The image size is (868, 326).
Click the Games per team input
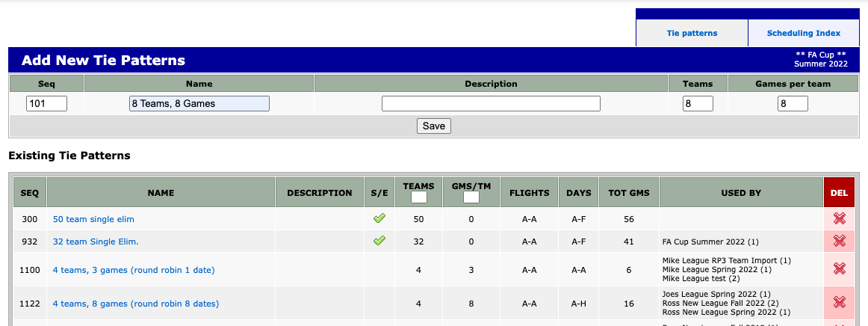coord(793,104)
